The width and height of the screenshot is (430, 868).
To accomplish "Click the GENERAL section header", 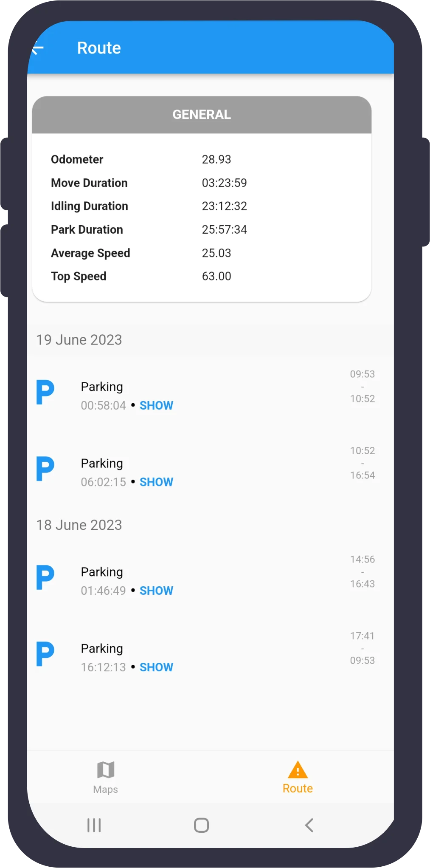I will pyautogui.click(x=202, y=115).
